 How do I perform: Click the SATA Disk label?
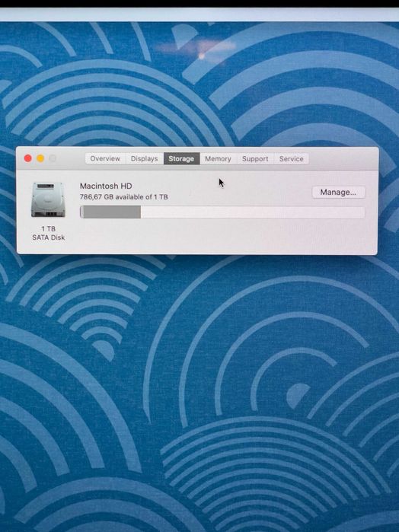point(49,237)
